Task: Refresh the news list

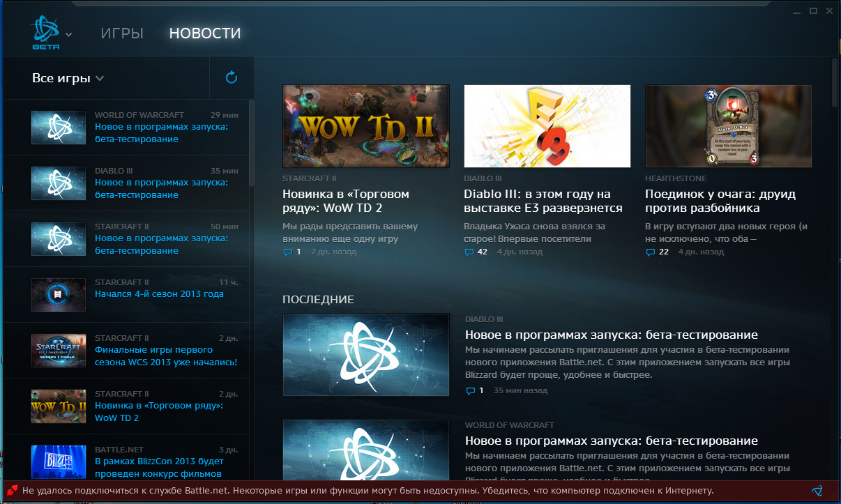Action: (x=232, y=78)
